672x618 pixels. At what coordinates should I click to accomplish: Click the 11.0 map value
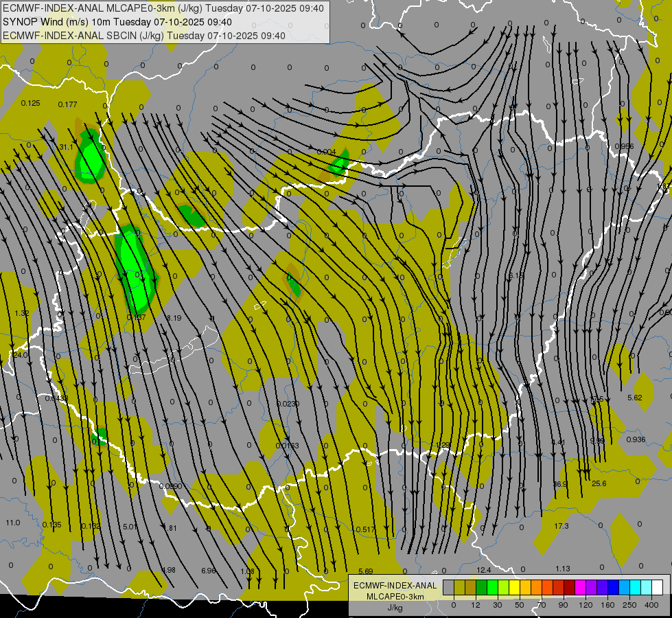13,523
